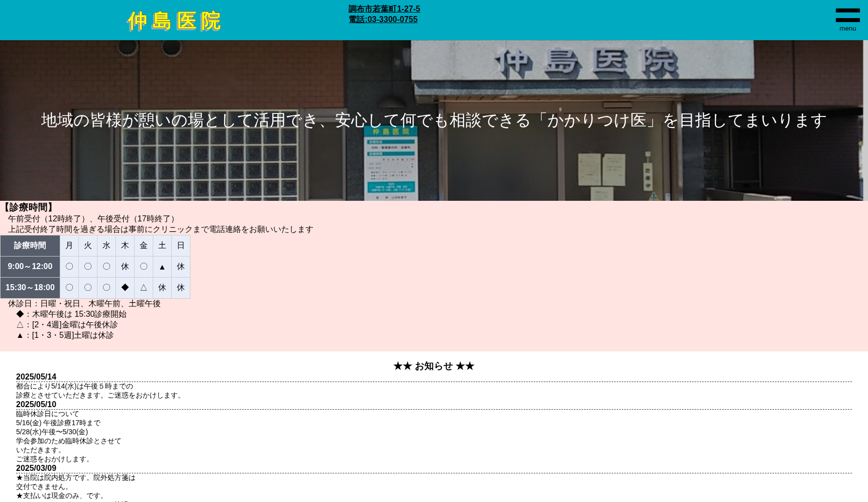Image resolution: width=868 pixels, height=502 pixels.
Task: Click the 診療時間 table header cell
Action: (x=30, y=245)
